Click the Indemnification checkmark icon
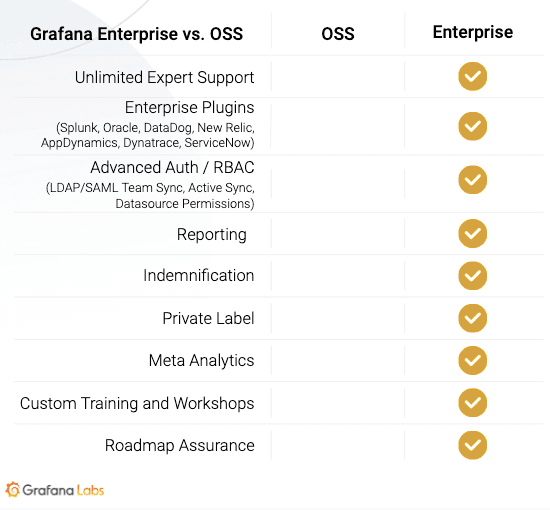The width and height of the screenshot is (550, 510). pos(472,276)
